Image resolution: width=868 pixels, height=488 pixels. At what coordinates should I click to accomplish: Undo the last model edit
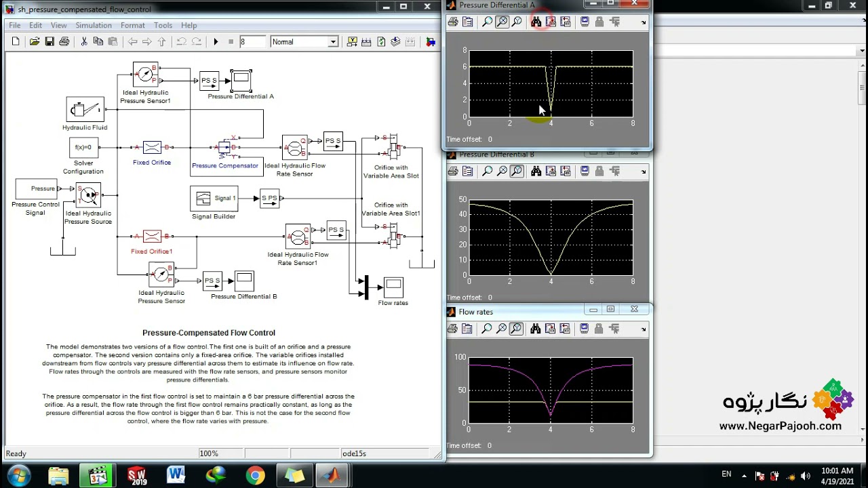(x=181, y=42)
